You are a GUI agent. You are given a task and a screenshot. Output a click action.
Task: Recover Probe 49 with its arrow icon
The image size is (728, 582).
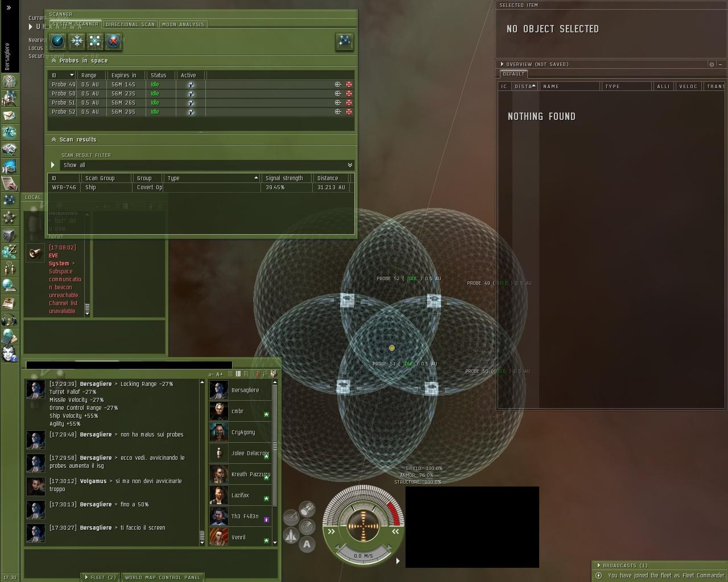pos(338,84)
